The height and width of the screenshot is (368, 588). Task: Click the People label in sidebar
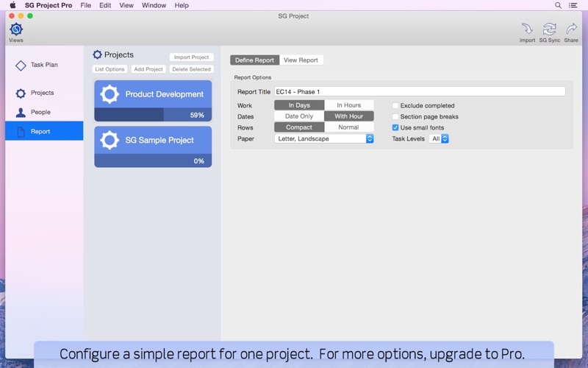tap(40, 112)
